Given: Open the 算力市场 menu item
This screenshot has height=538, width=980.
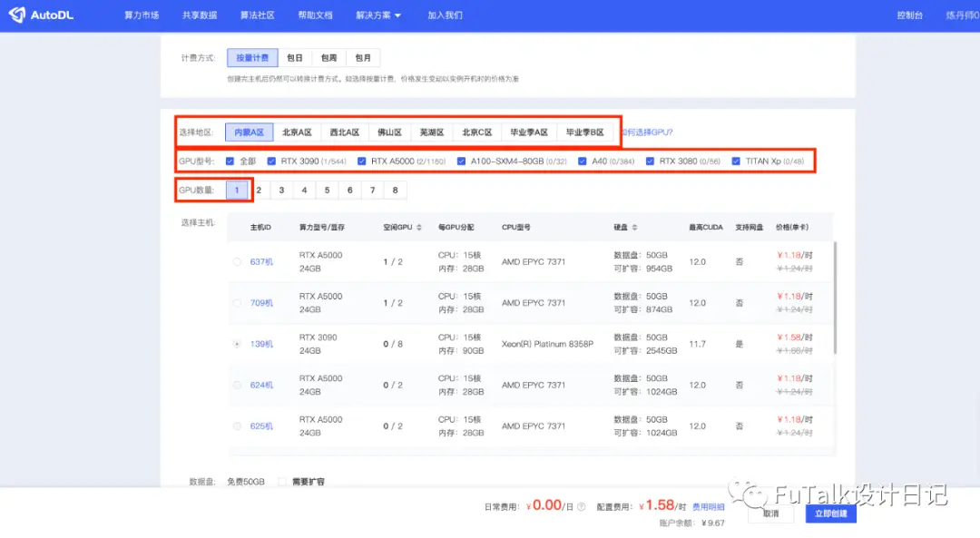Looking at the screenshot, I should click(x=142, y=15).
